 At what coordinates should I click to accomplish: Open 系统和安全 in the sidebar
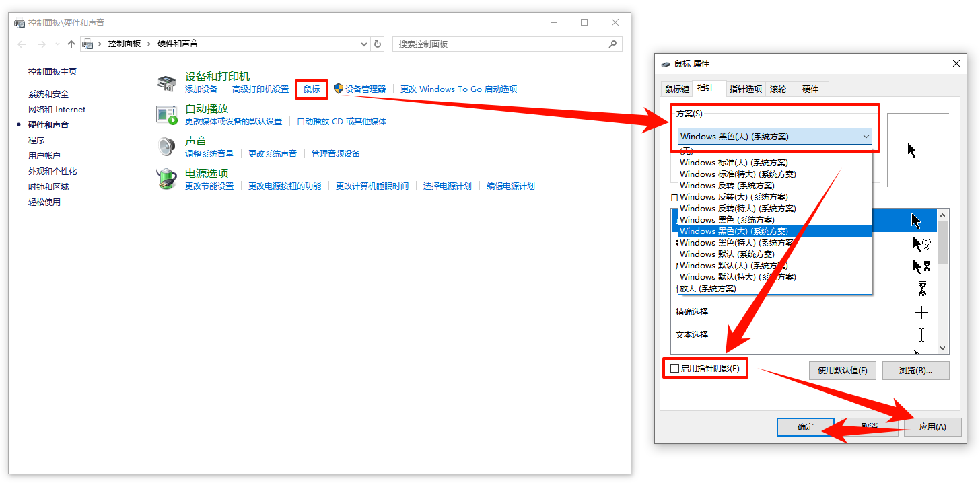[48, 94]
